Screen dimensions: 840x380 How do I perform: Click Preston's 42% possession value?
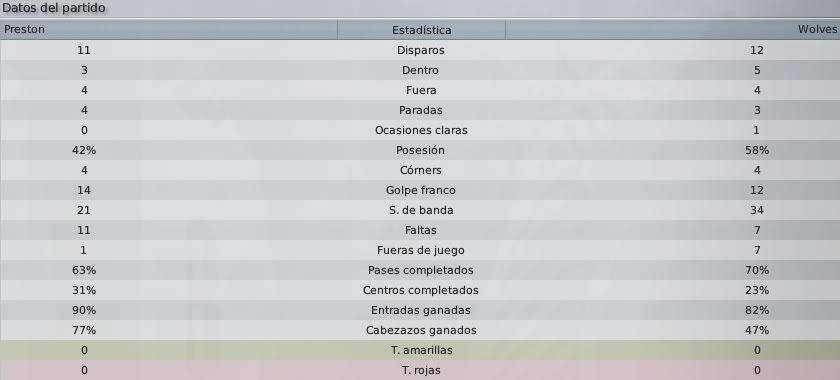coord(84,150)
